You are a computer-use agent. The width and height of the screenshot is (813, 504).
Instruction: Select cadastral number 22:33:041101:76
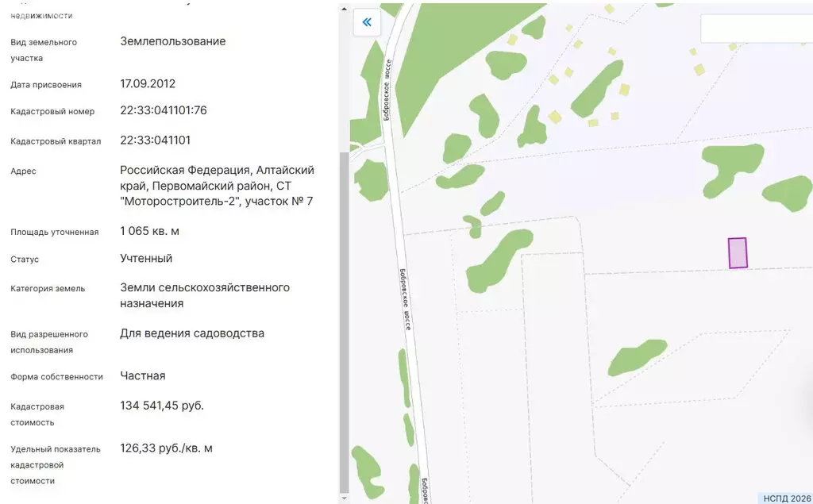click(164, 110)
